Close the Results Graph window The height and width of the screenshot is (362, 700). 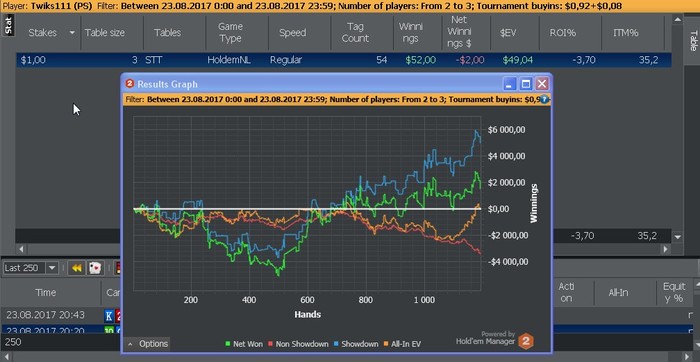[542, 84]
